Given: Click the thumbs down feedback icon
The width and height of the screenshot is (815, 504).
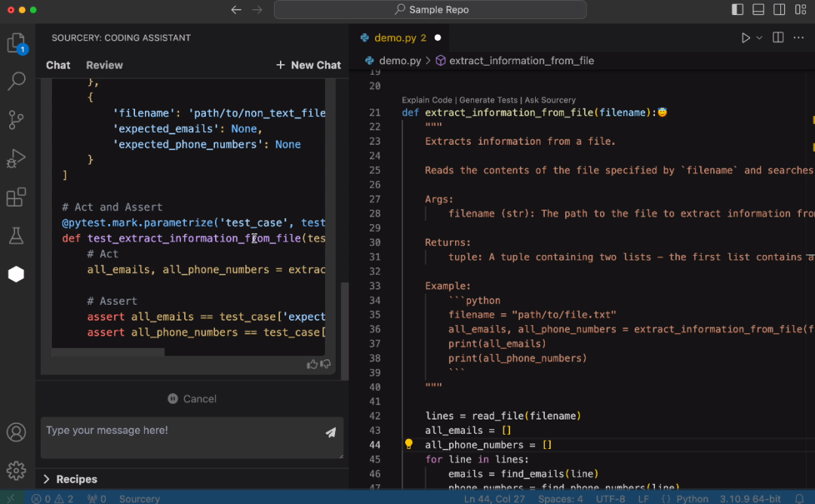Looking at the screenshot, I should click(325, 364).
